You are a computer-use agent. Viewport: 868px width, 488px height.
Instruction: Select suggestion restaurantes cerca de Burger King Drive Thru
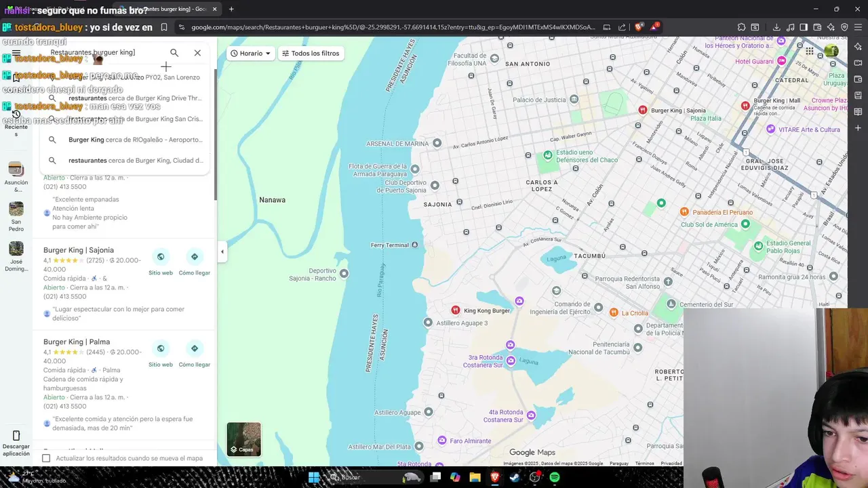(125, 98)
